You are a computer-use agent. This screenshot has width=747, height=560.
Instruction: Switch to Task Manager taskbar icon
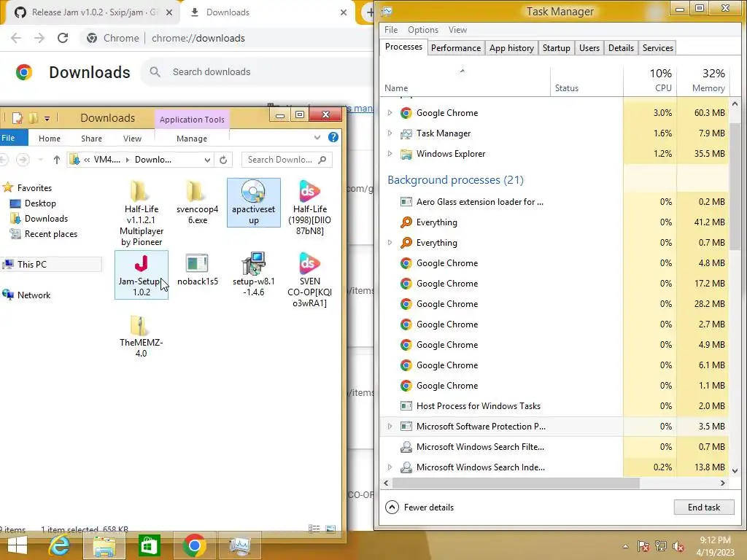click(239, 545)
